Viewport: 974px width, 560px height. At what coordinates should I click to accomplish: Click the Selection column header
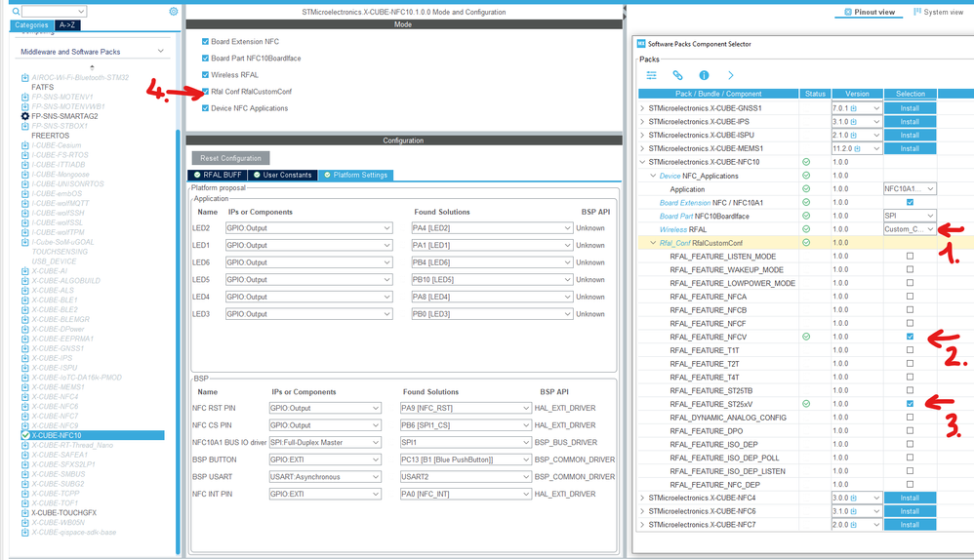[x=910, y=94]
